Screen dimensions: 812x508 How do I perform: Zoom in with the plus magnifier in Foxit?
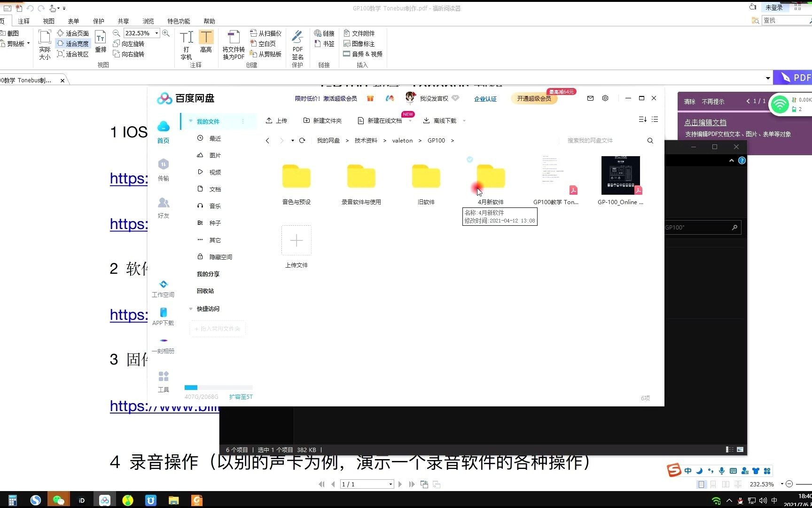click(165, 33)
